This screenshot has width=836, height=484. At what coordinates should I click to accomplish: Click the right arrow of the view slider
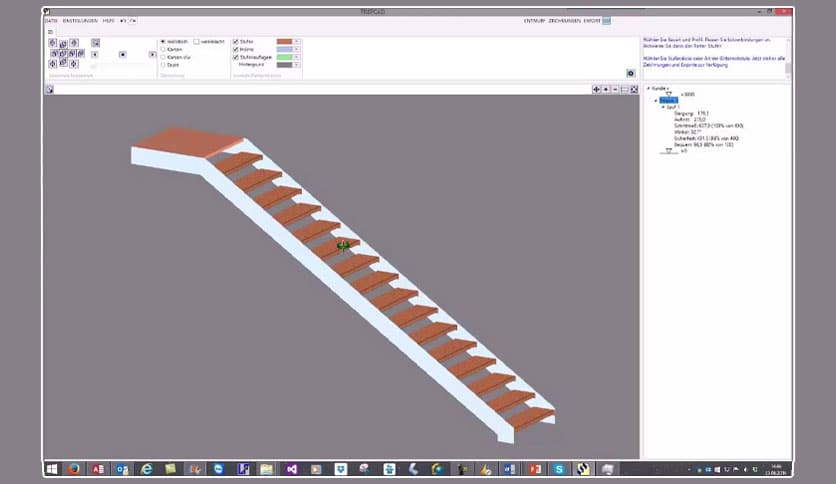click(152, 54)
